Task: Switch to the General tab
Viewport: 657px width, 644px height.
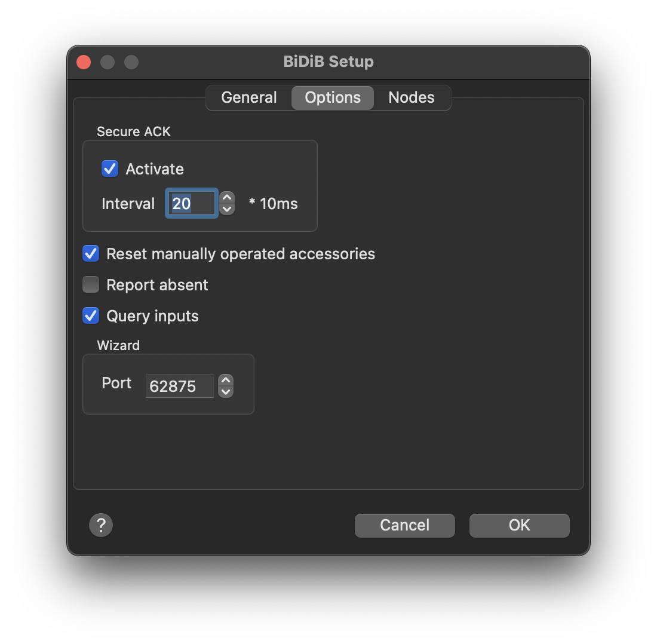Action: pos(248,98)
